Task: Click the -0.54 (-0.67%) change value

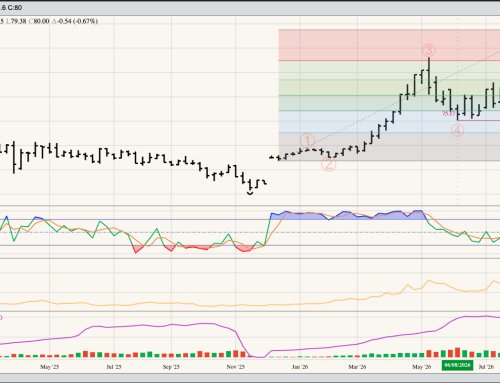Action: click(x=75, y=21)
